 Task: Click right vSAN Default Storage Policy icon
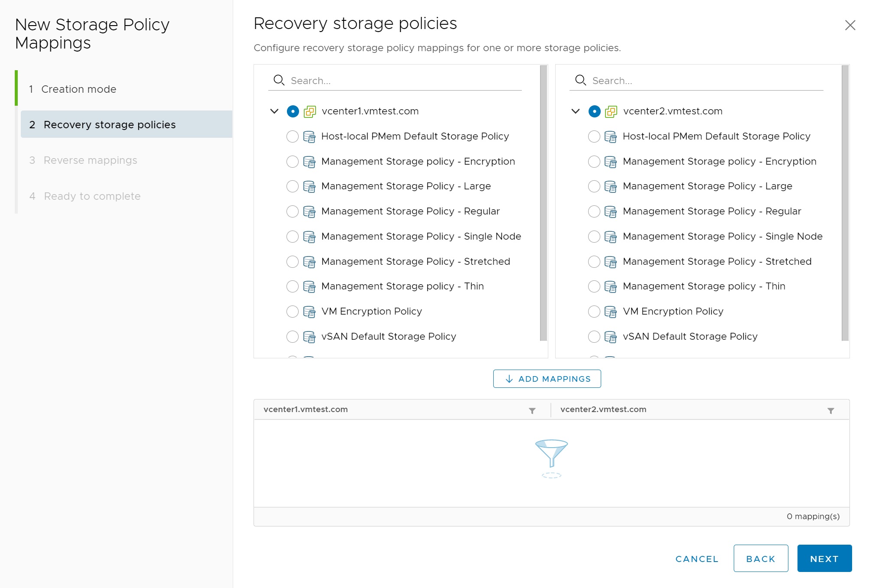(x=611, y=337)
